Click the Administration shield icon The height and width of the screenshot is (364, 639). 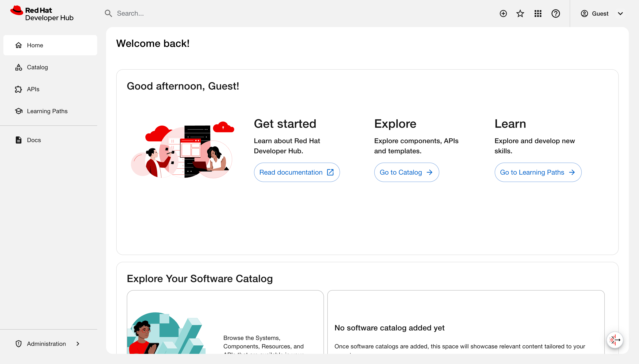coord(19,344)
